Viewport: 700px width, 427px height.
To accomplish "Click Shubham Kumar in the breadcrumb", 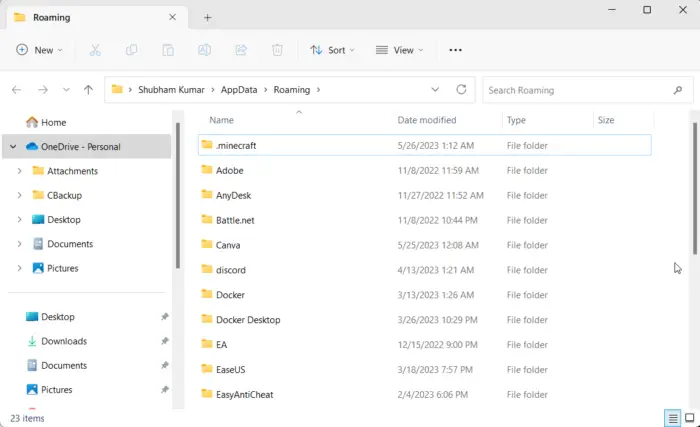I will (x=171, y=90).
